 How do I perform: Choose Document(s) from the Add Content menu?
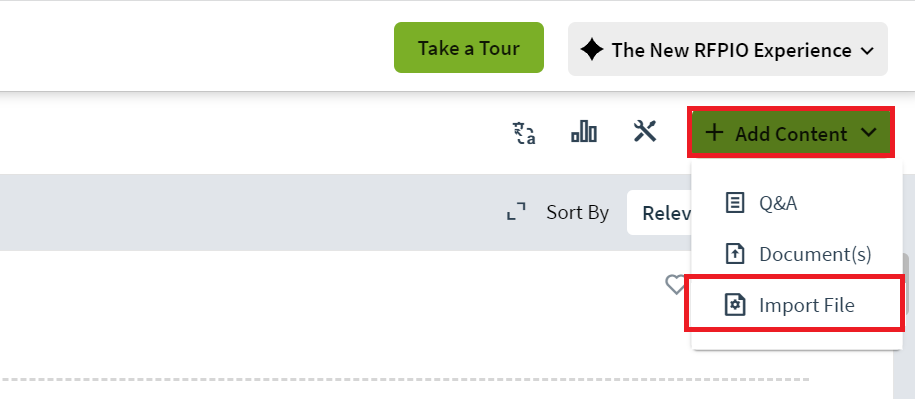pos(797,254)
